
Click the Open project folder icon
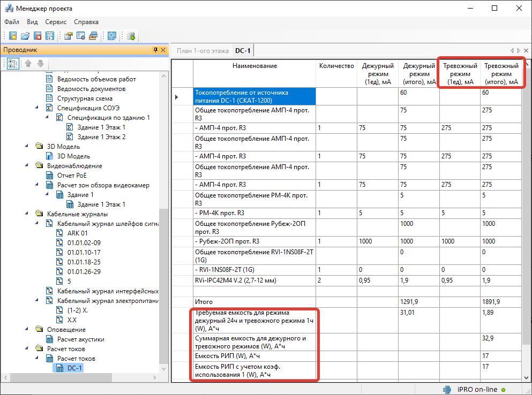[25, 36]
